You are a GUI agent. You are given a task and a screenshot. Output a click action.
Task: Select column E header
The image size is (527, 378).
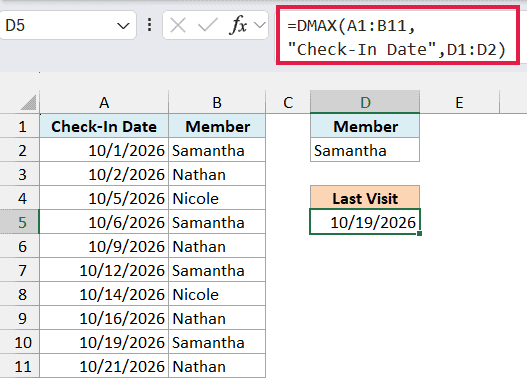tap(459, 102)
